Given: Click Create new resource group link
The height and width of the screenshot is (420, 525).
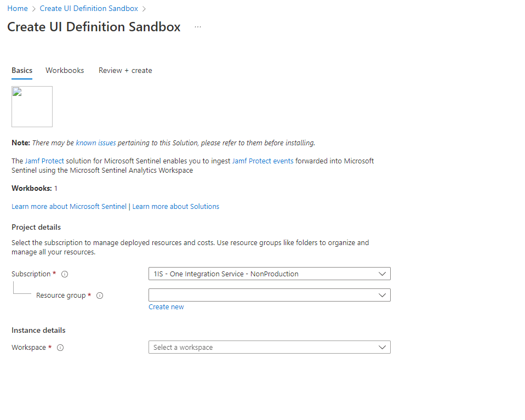Looking at the screenshot, I should click(166, 307).
